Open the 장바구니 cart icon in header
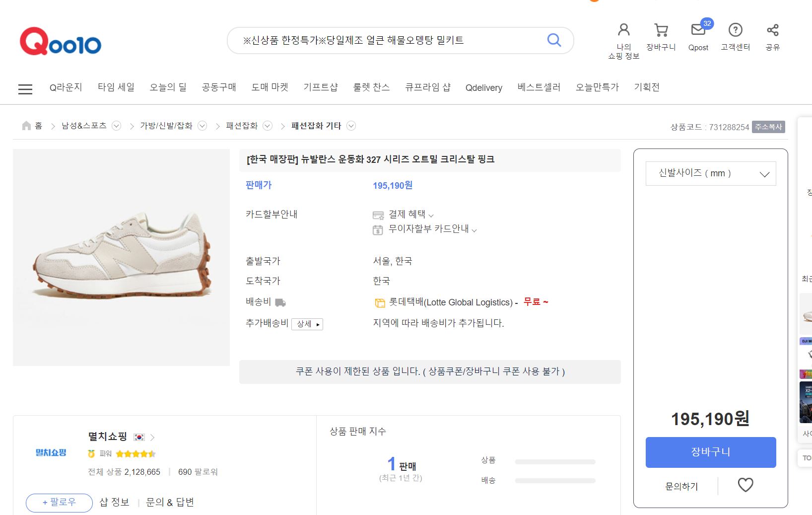 pyautogui.click(x=661, y=30)
